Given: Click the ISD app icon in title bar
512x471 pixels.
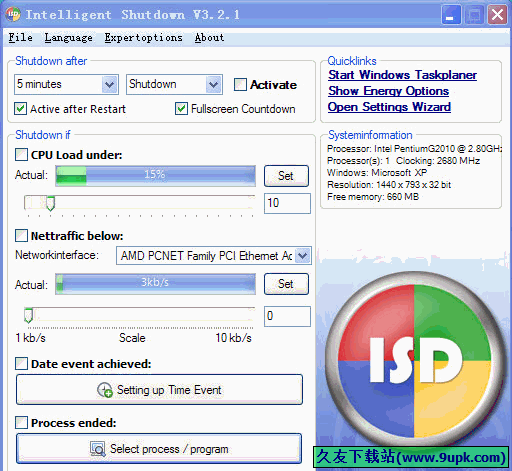Looking at the screenshot, I should (13, 14).
